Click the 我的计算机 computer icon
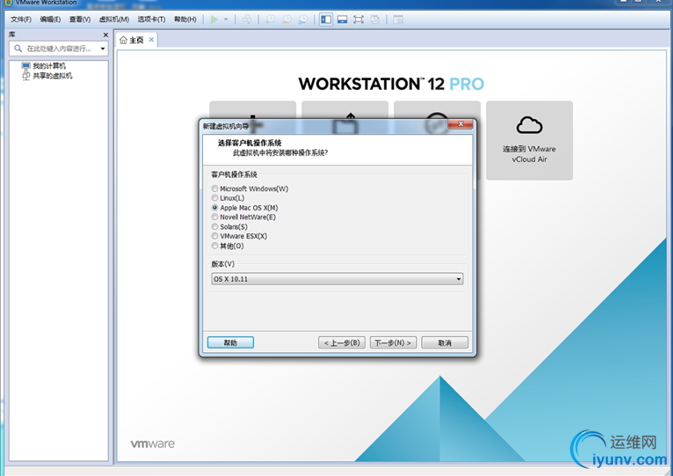 coord(26,66)
